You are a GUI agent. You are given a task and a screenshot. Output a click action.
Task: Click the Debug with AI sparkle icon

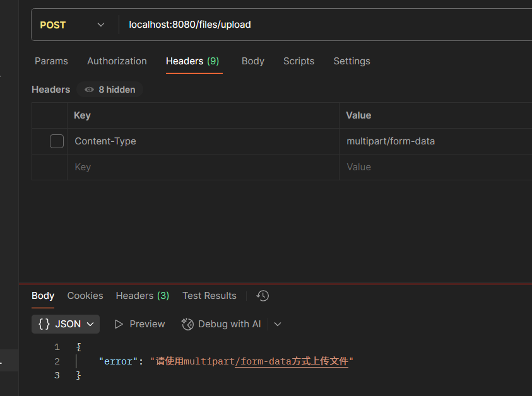pyautogui.click(x=187, y=324)
